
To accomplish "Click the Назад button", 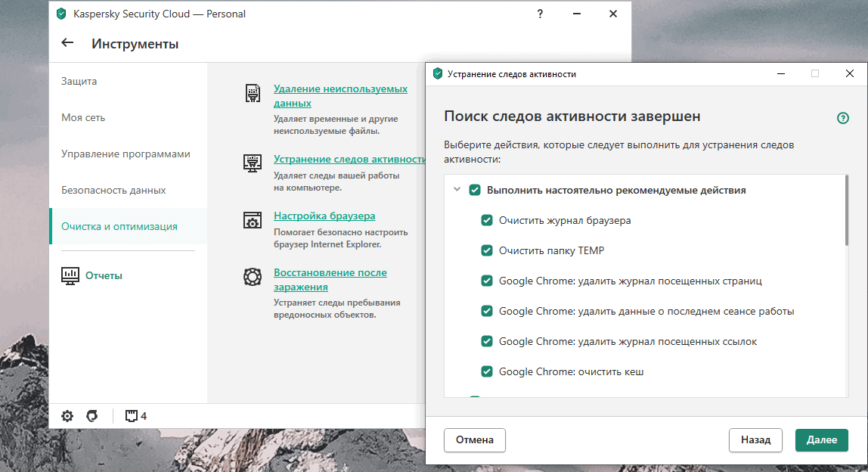I will (x=755, y=440).
